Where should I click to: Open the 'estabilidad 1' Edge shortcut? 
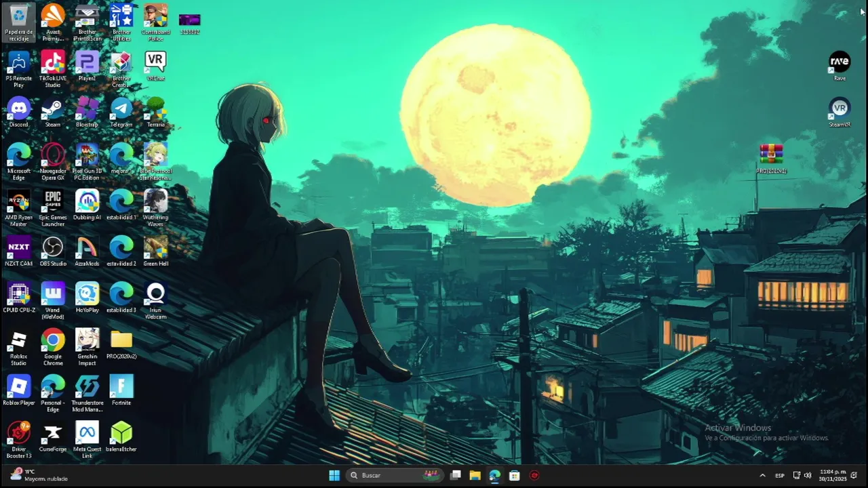tap(121, 205)
